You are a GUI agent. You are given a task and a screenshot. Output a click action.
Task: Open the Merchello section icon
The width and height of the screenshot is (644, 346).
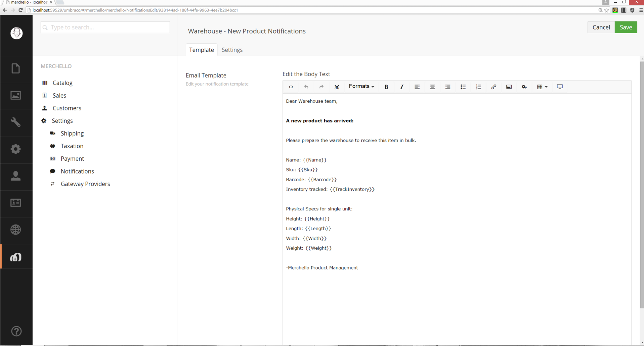[x=16, y=257]
